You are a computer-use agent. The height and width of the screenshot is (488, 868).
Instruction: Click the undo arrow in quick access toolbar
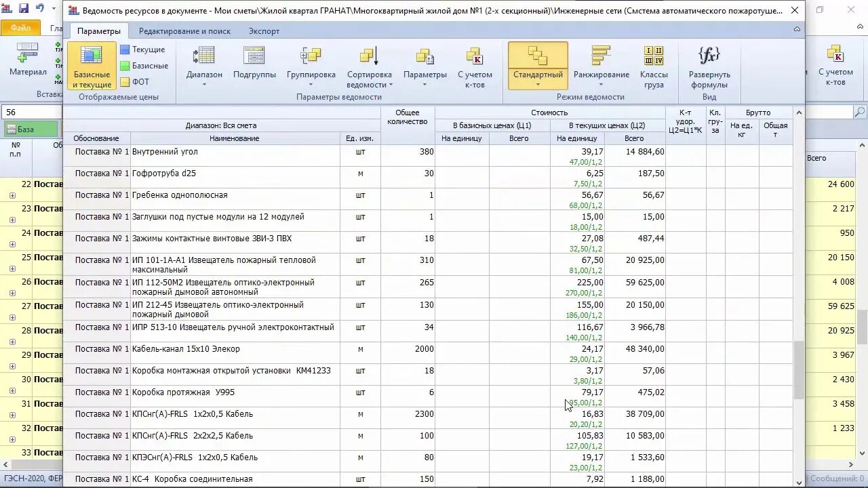39,8
